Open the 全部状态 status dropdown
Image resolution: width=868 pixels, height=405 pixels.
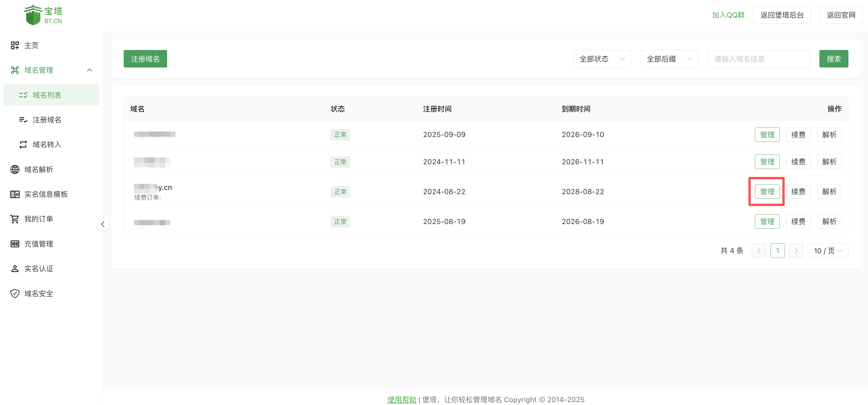[x=602, y=59]
